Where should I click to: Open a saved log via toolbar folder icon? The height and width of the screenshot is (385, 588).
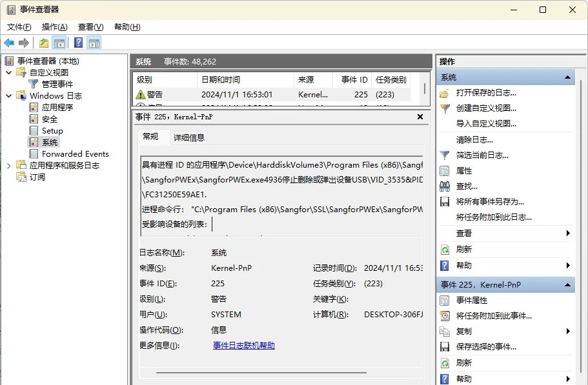click(x=43, y=43)
